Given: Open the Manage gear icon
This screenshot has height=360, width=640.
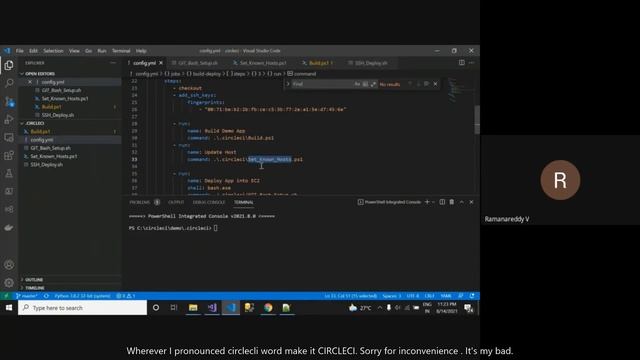Looking at the screenshot, I should pos(9,282).
